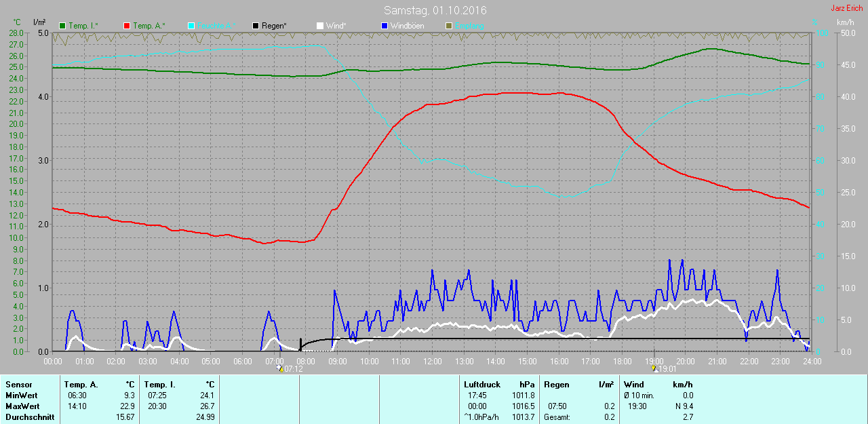Select the 'Windböen' legend label
The image size is (868, 424).
pos(408,26)
